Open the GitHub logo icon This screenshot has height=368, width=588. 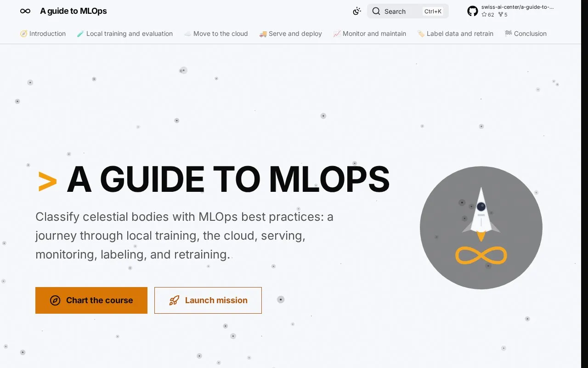pos(473,11)
